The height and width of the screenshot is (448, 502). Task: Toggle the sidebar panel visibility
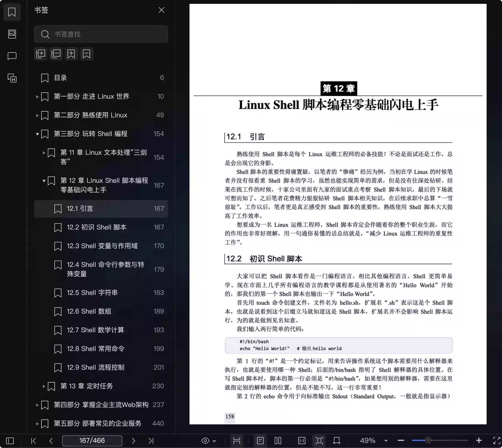click(x=9, y=441)
